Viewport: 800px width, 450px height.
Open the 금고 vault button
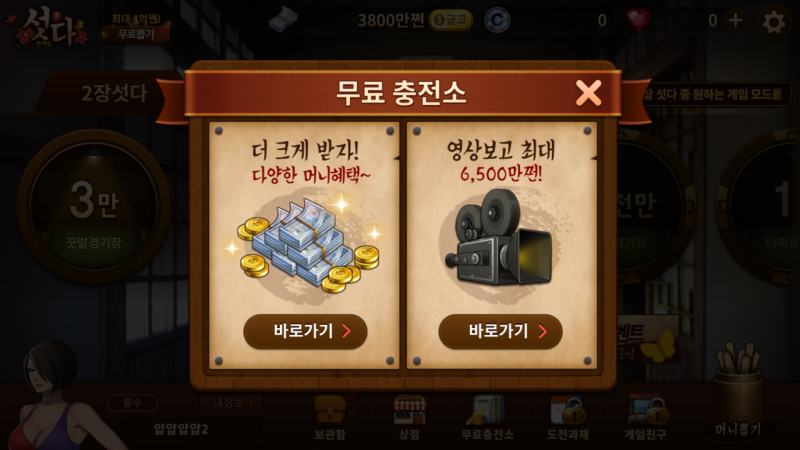(x=451, y=20)
